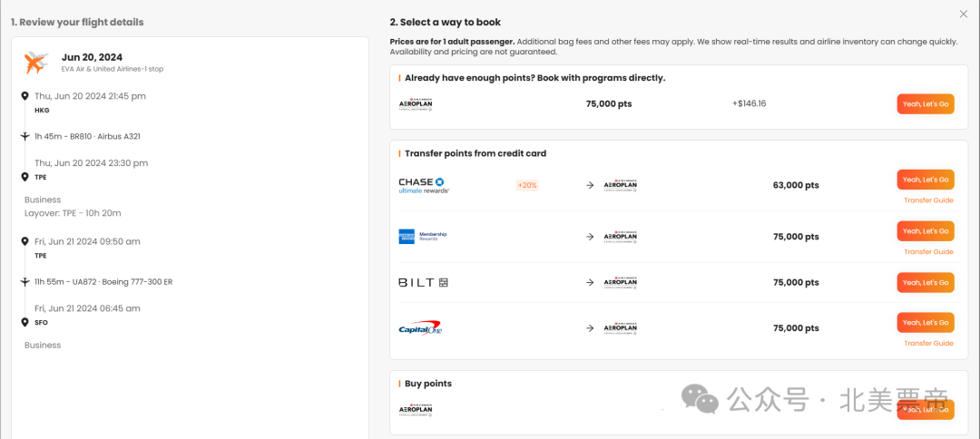Click Yeah, Let's Go for the 75,000 pts direct booking

tap(926, 103)
